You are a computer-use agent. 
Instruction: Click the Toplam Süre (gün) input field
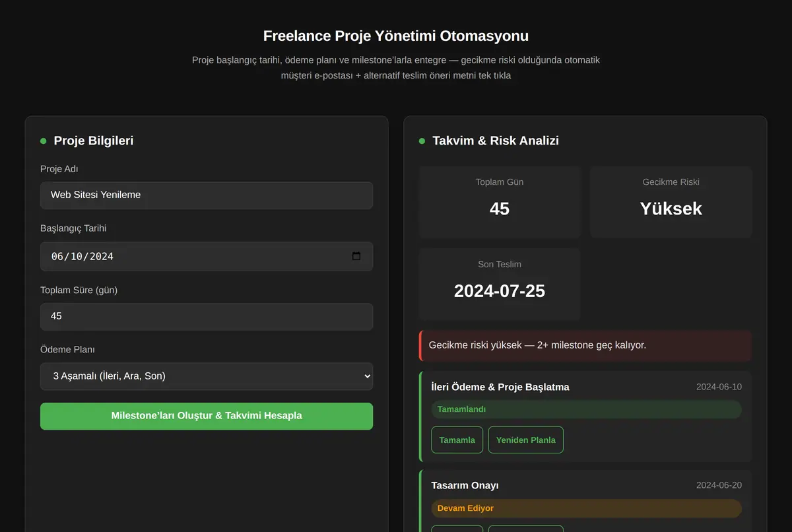click(x=207, y=317)
